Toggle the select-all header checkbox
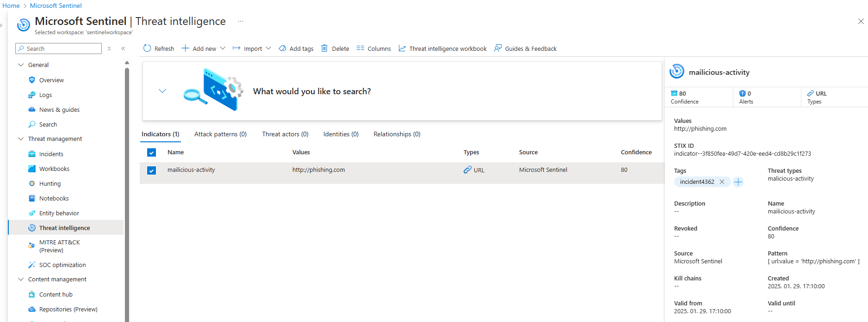Viewport: 868px width, 322px height. point(151,152)
